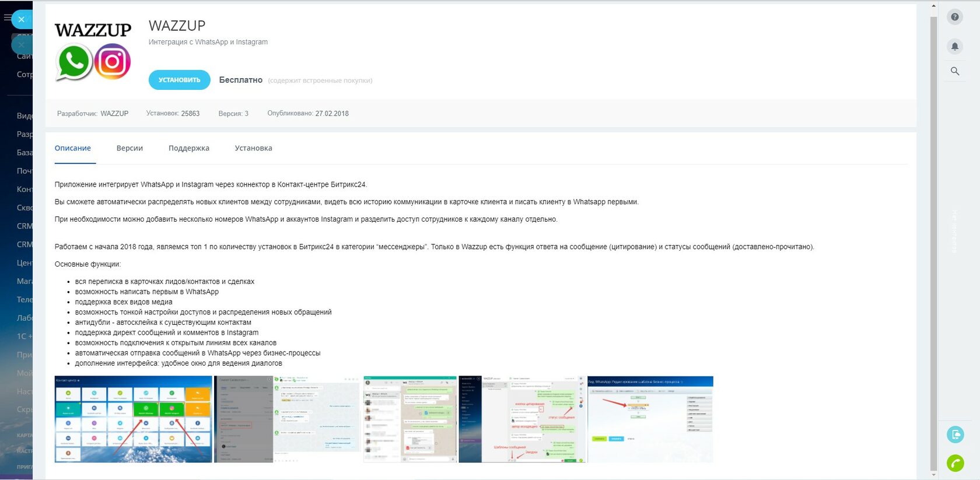Click the 'Бесплатно' price label
The height and width of the screenshot is (480, 980).
(241, 80)
